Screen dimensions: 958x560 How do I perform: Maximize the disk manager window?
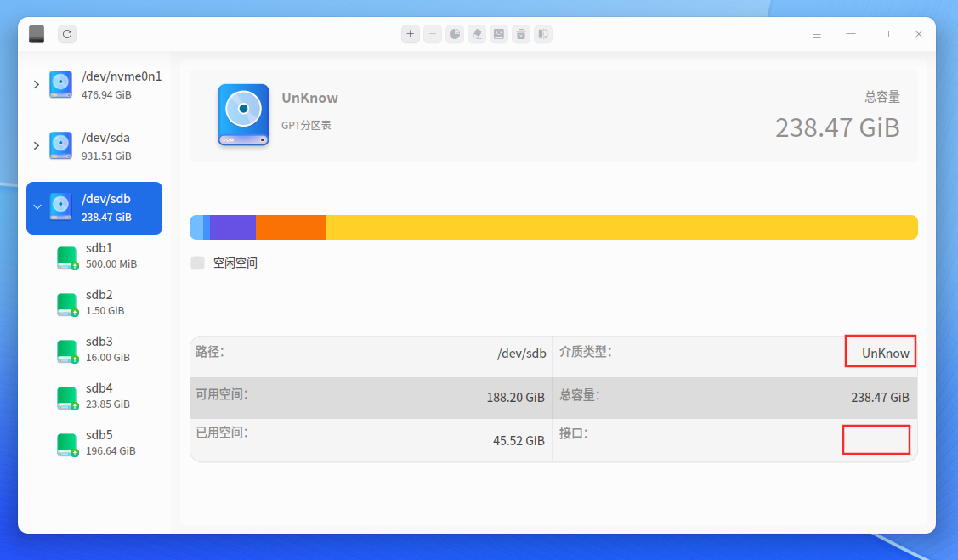click(x=885, y=34)
